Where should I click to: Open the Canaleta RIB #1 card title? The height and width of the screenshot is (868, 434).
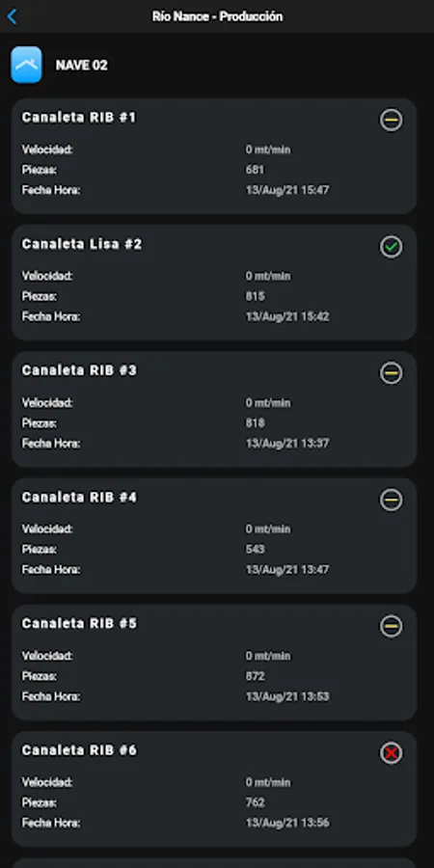[x=79, y=118]
